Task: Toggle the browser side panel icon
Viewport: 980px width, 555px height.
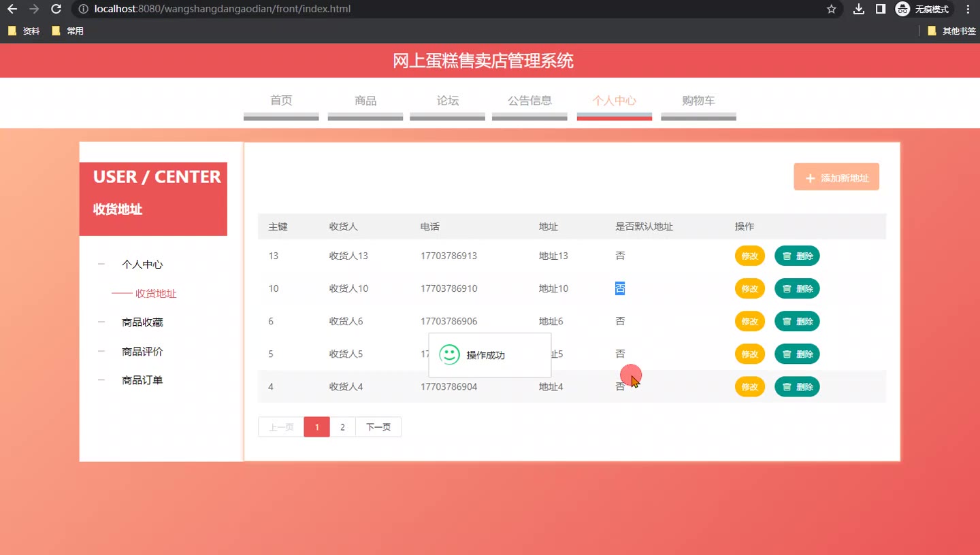Action: 880,9
